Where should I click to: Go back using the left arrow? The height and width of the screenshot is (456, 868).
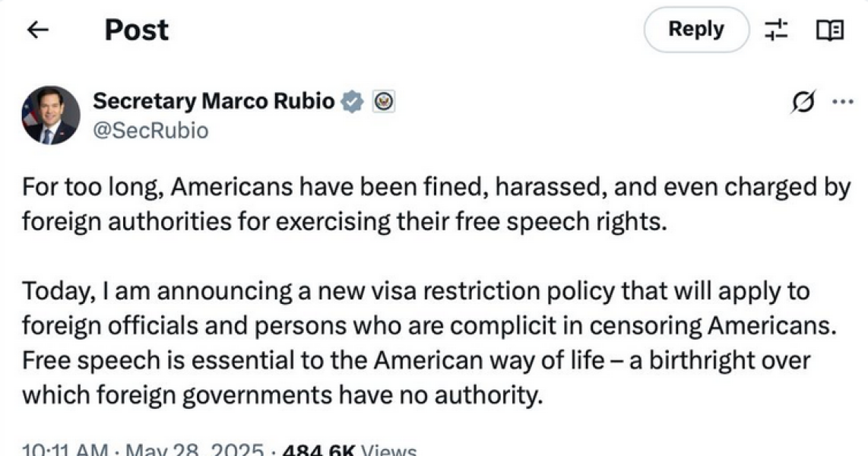37,30
